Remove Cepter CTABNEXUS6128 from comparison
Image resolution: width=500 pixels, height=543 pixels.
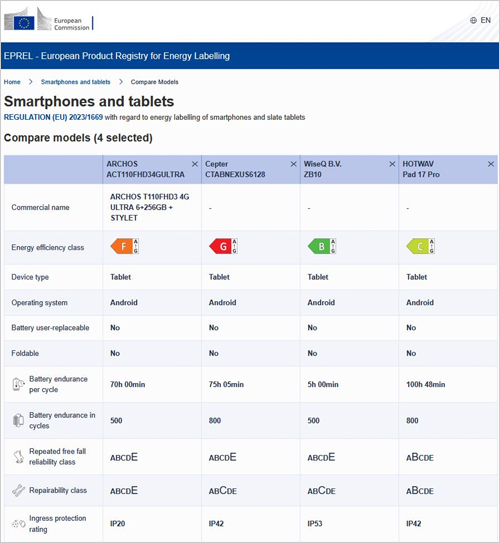[x=294, y=164]
